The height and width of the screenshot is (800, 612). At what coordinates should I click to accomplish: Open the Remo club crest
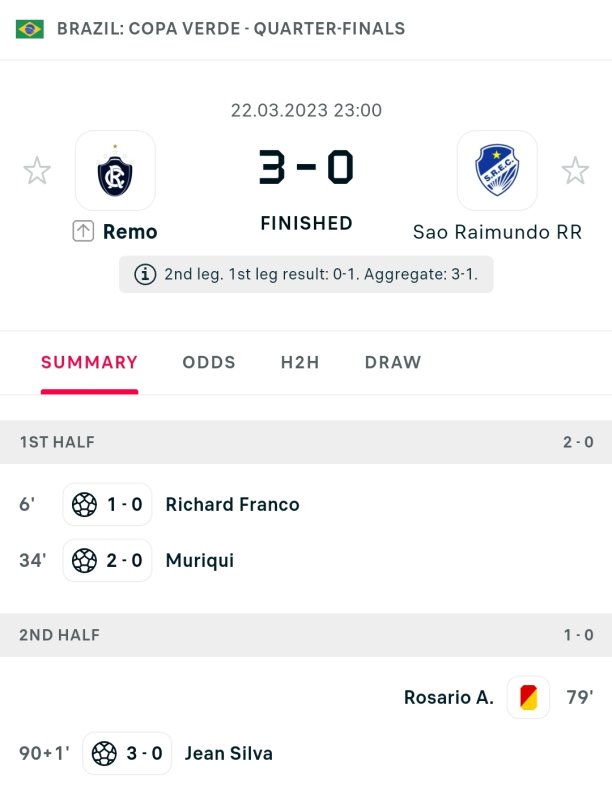pyautogui.click(x=115, y=171)
